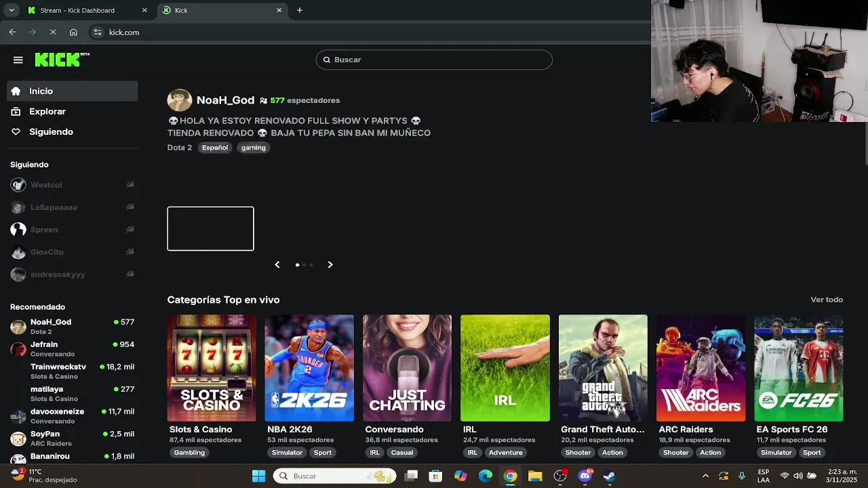Show hidden system tray icons
868x488 pixels.
705,476
